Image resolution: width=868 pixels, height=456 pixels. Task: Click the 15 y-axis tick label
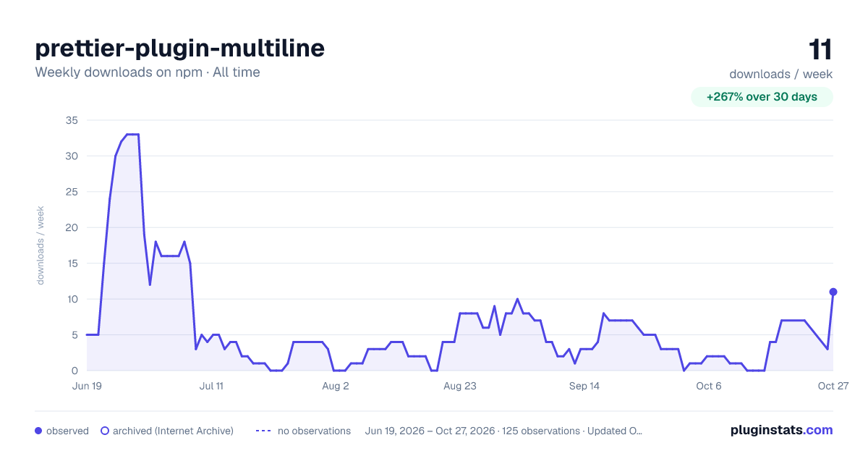tap(72, 263)
